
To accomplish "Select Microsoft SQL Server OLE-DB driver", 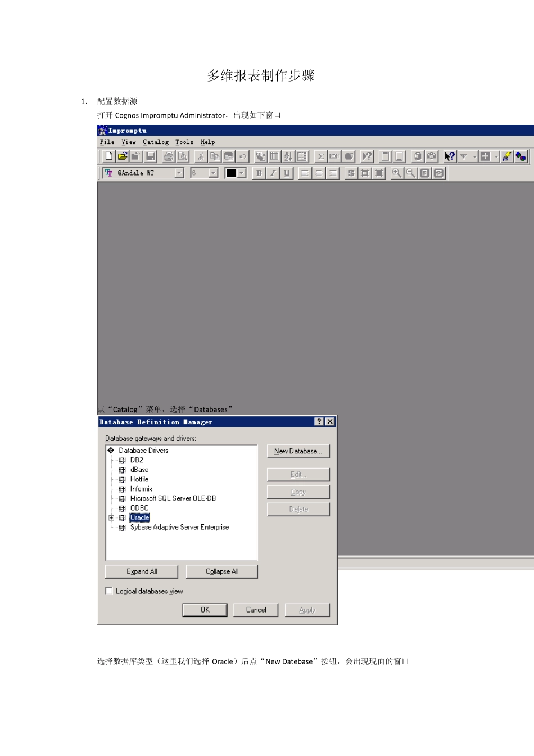I will point(173,498).
